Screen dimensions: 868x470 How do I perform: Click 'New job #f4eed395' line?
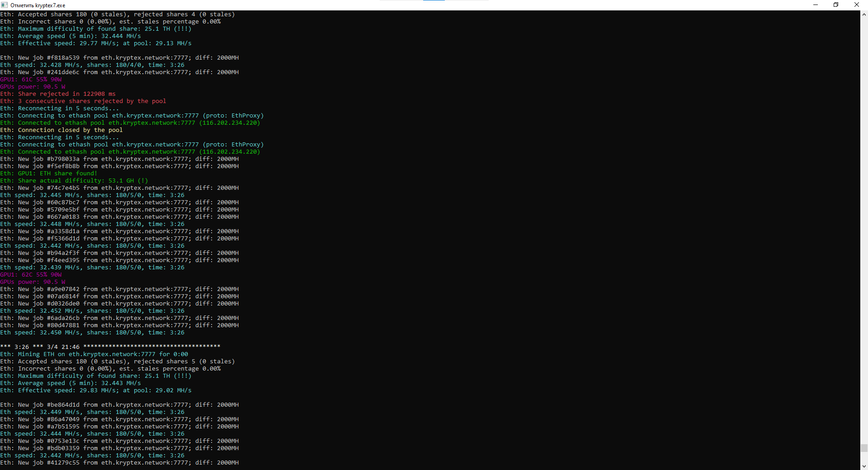point(119,260)
